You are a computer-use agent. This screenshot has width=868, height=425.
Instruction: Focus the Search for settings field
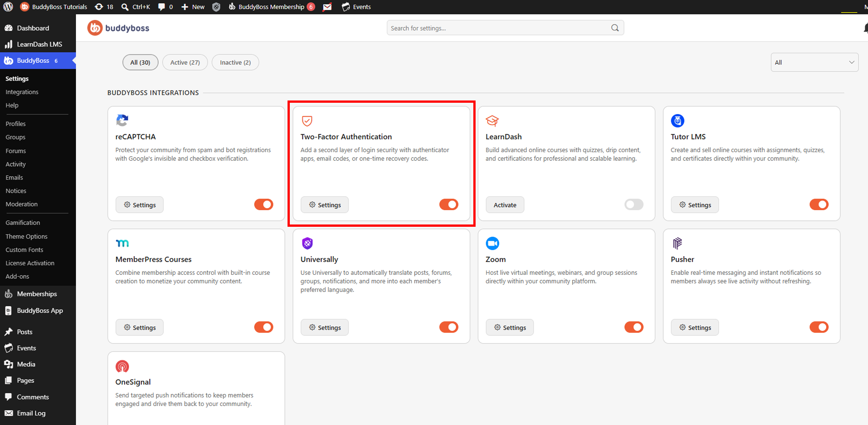(x=500, y=28)
